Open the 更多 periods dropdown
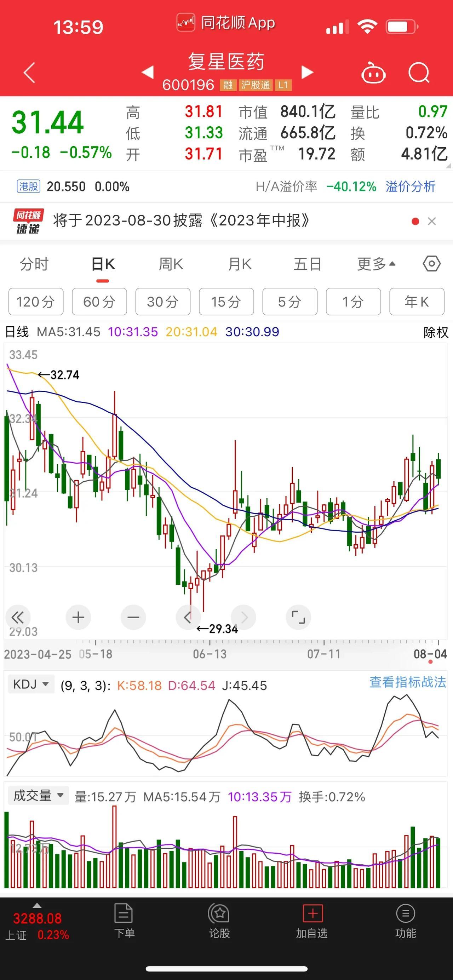 376,264
